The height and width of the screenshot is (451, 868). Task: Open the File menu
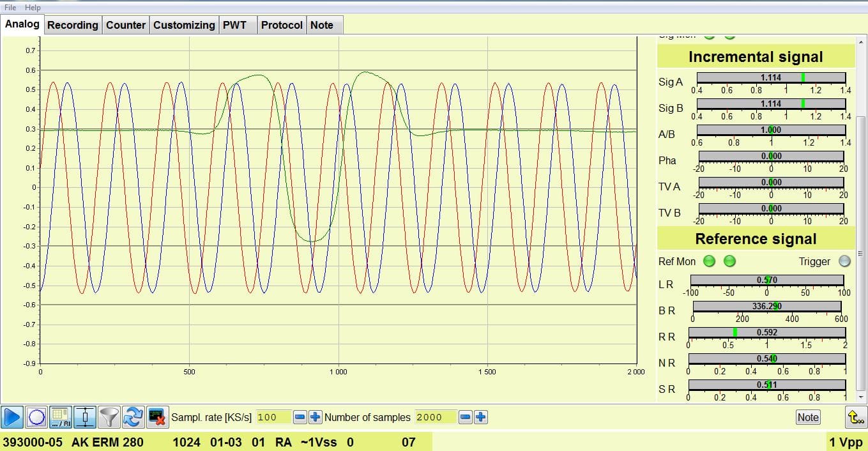pyautogui.click(x=10, y=8)
